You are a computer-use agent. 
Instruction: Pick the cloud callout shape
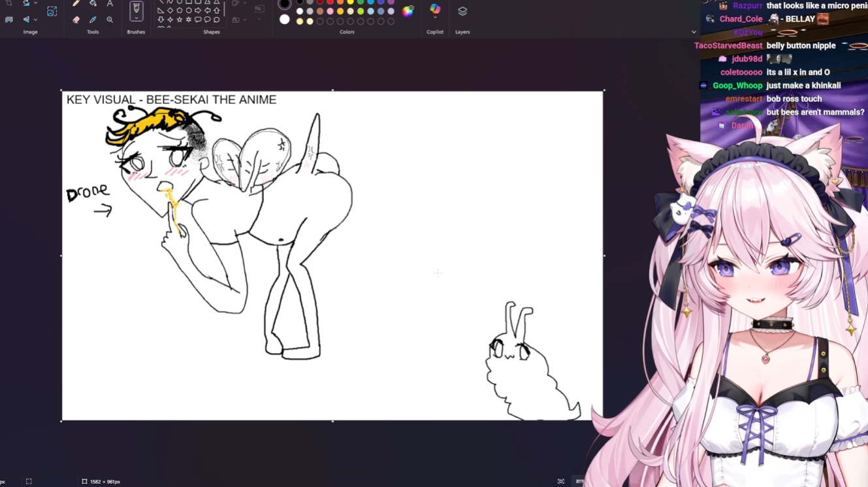tap(217, 20)
